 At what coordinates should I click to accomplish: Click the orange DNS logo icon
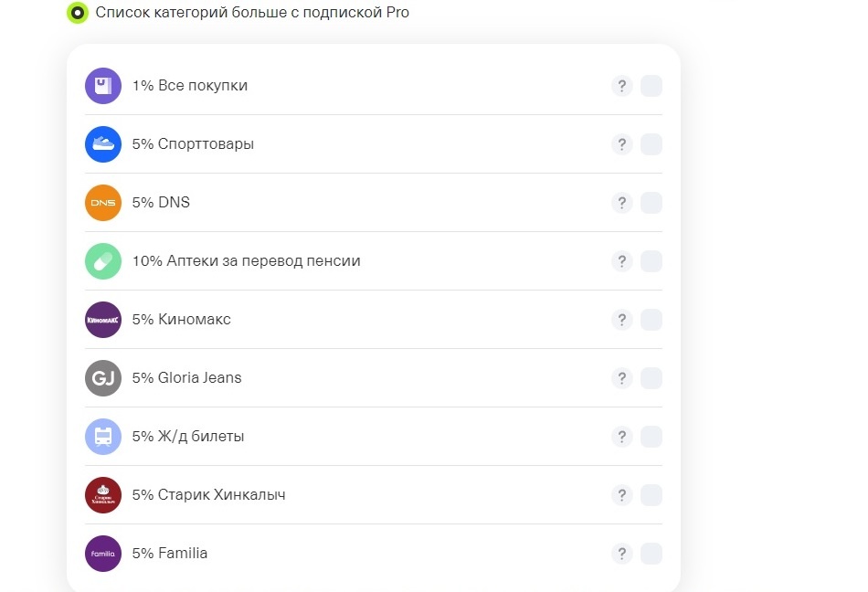[103, 203]
